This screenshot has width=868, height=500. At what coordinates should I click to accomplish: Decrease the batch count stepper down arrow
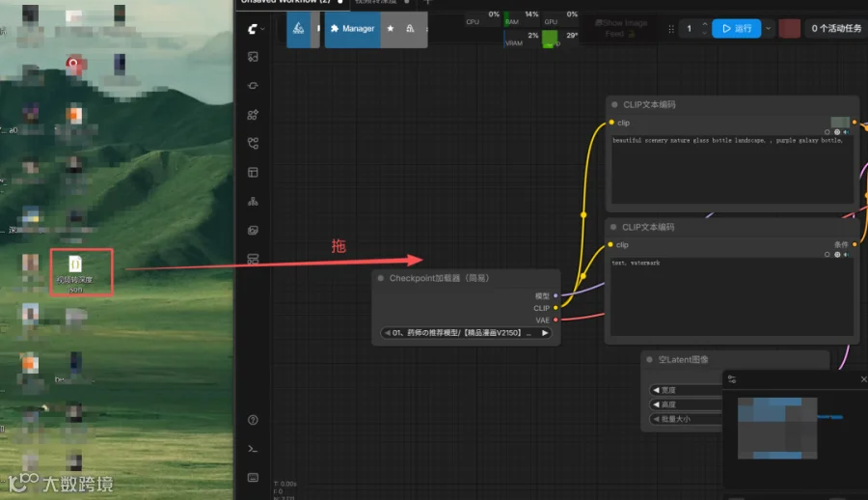pyautogui.click(x=705, y=33)
